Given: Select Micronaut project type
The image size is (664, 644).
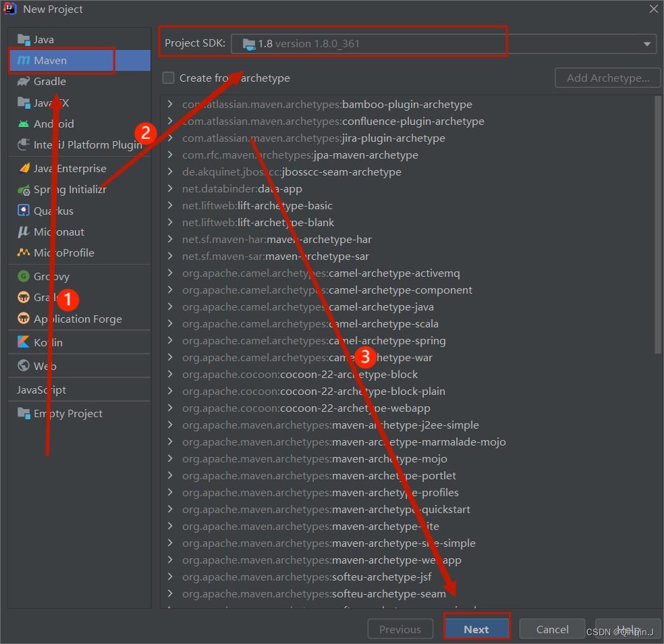Looking at the screenshot, I should point(79,232).
